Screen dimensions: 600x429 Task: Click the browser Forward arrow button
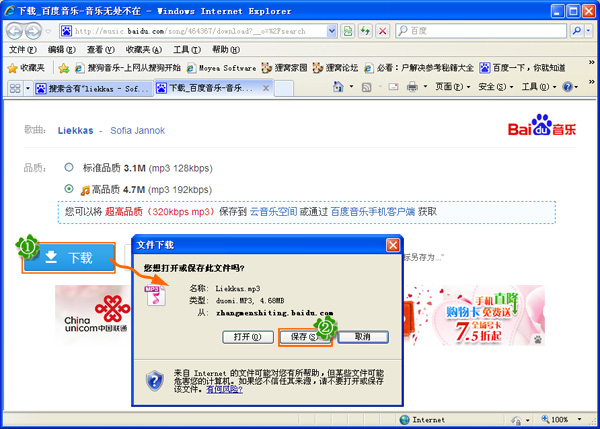click(33, 31)
